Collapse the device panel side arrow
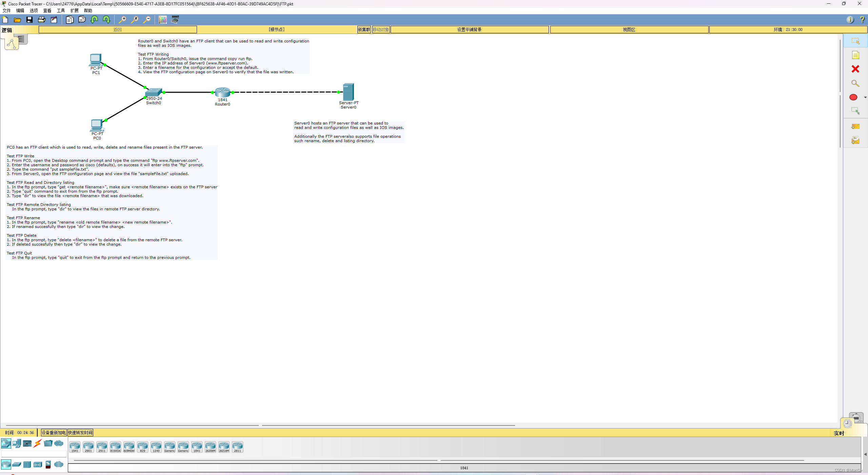Viewport: 868px width, 475px height. click(865, 454)
